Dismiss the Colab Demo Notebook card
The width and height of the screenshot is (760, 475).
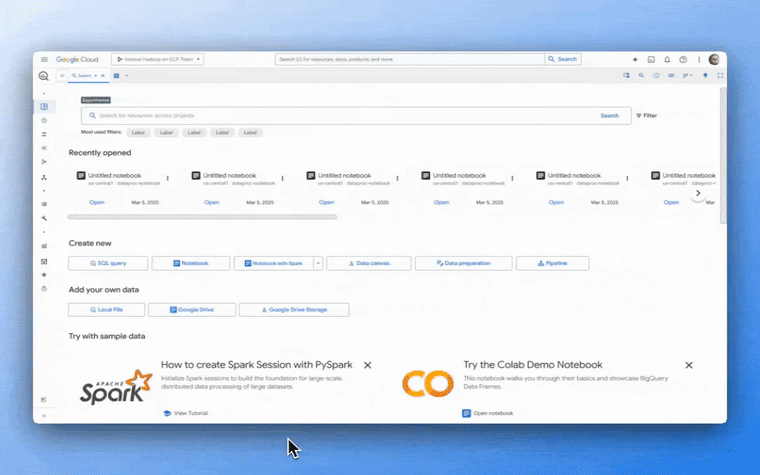click(689, 366)
